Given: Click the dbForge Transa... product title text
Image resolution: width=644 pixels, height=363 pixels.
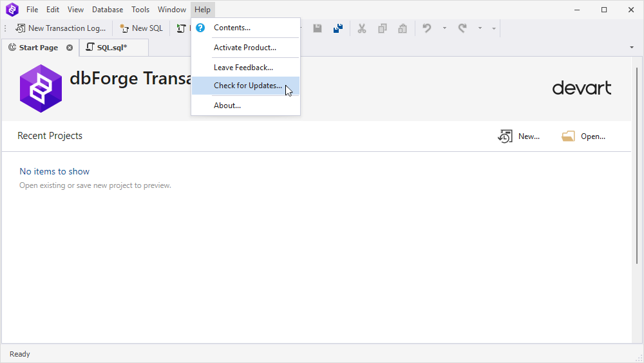Looking at the screenshot, I should click(x=131, y=79).
